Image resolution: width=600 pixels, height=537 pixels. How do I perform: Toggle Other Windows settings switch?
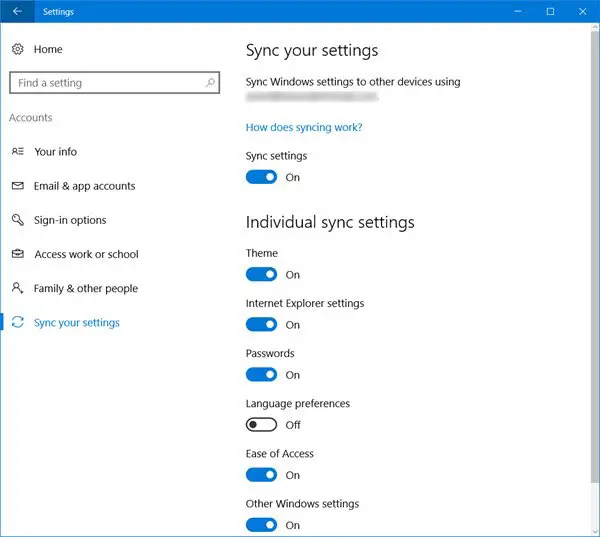tap(261, 525)
